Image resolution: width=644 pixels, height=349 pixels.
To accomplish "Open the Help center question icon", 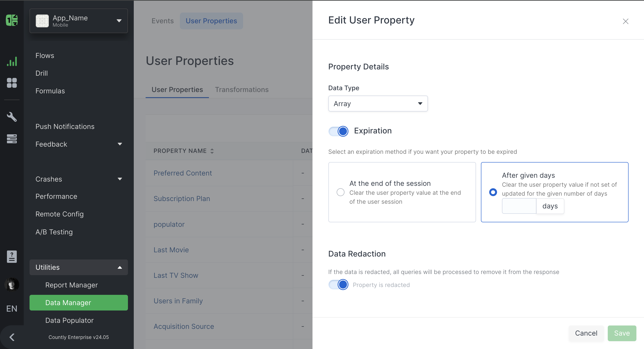I will click(x=12, y=257).
